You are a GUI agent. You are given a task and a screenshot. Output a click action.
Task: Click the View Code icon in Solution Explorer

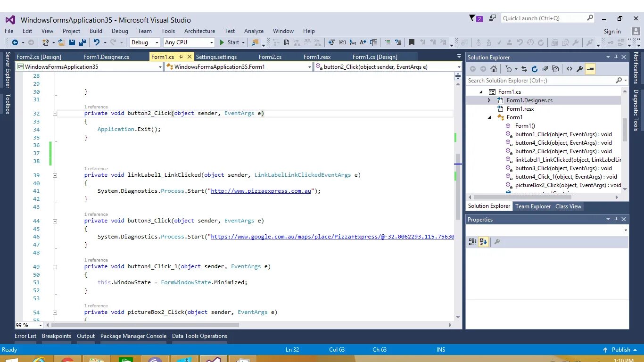pyautogui.click(x=570, y=69)
